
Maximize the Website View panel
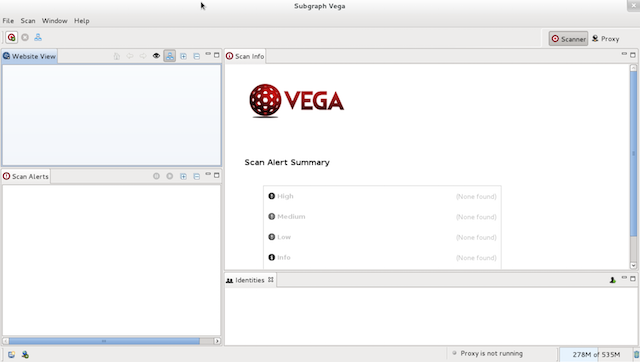pyautogui.click(x=217, y=55)
